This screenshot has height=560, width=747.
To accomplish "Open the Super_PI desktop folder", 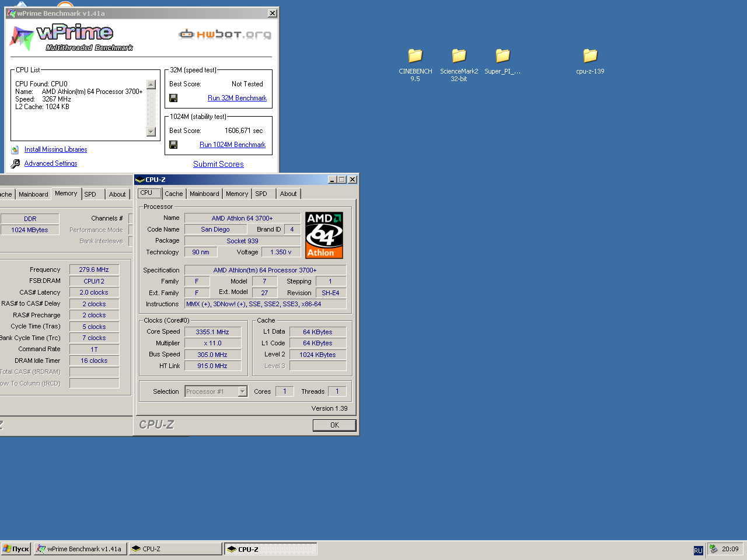I will (502, 56).
